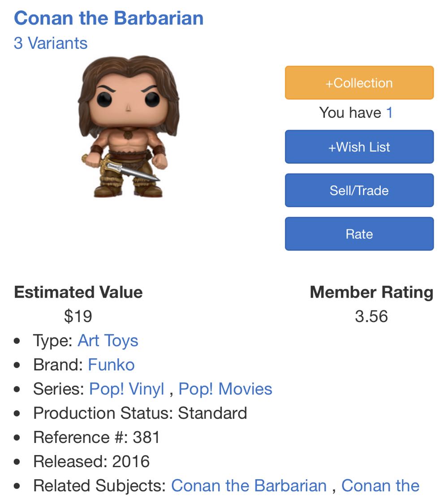The image size is (448, 499).
Task: Click the Conan the Barbarian page title
Action: pyautogui.click(x=108, y=18)
